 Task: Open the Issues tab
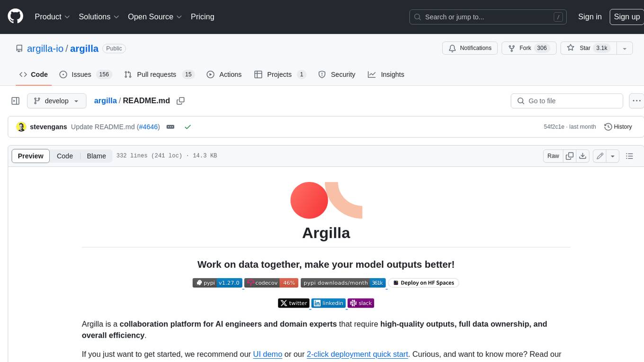pos(85,74)
